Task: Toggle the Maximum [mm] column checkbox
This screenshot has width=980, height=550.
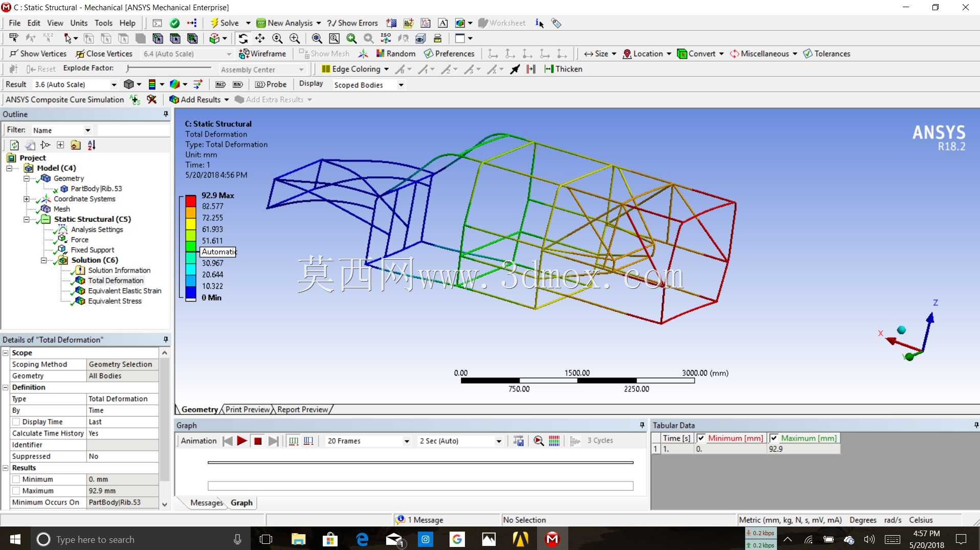Action: coord(774,438)
